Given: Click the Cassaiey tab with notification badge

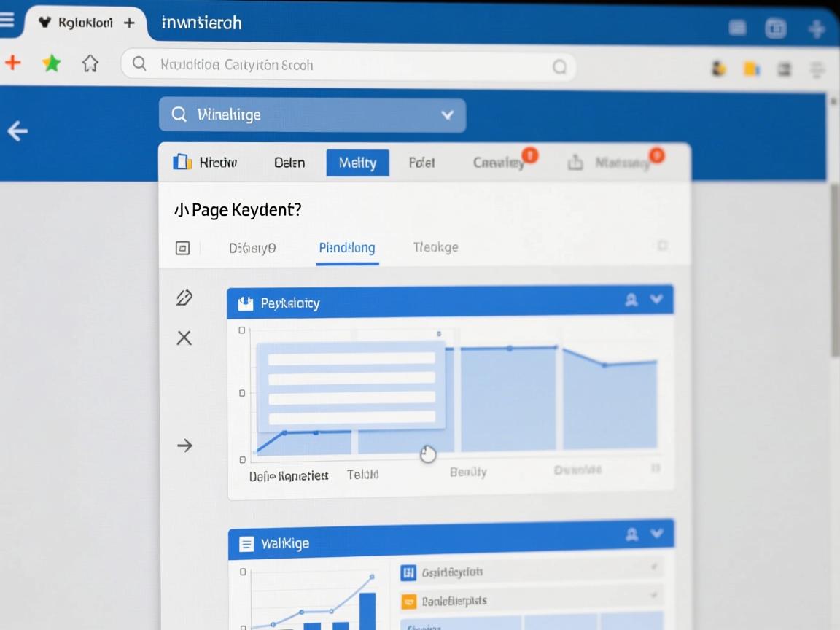Looking at the screenshot, I should pyautogui.click(x=499, y=163).
